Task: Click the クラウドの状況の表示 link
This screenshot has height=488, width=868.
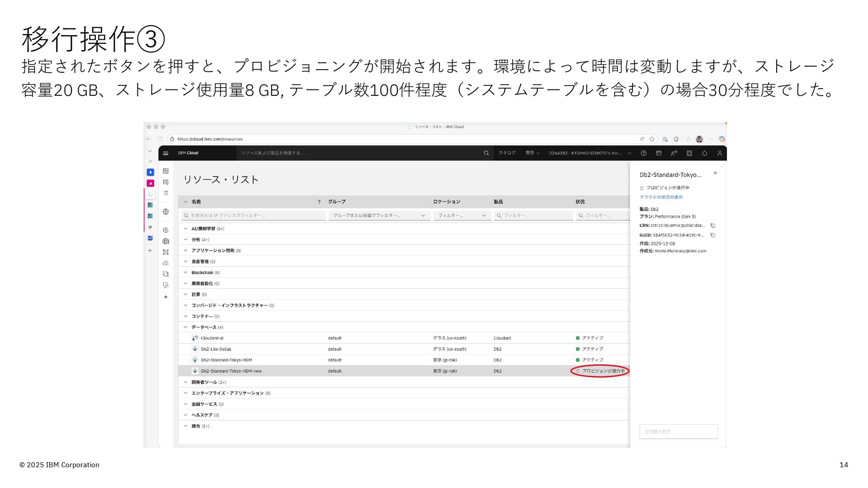Action: [x=661, y=197]
